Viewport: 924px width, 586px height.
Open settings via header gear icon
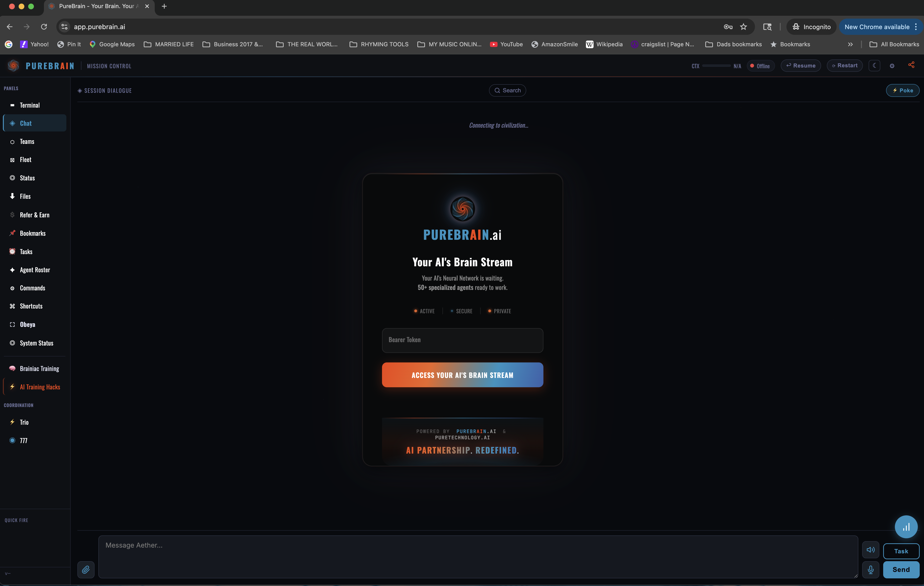click(x=892, y=66)
